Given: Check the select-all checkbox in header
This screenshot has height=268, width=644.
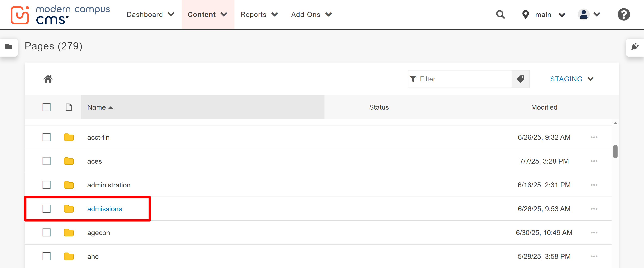Looking at the screenshot, I should [x=47, y=107].
